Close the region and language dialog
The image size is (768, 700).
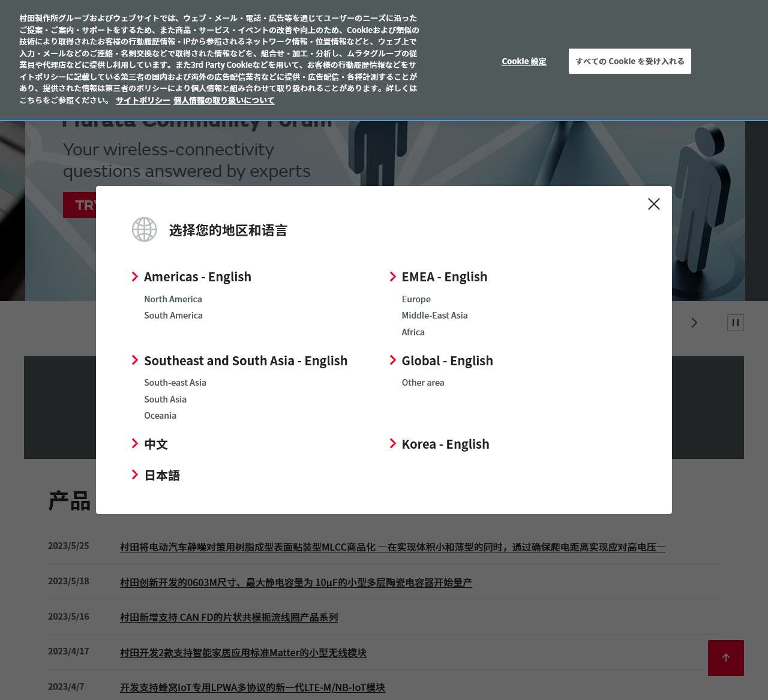pos(654,204)
